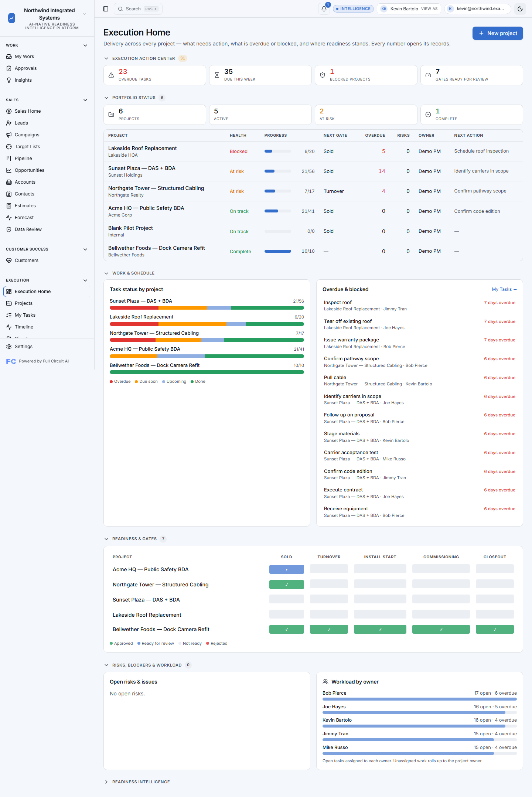Screen dimensions: 532x797
Task: Collapse the SALES sidebar section
Action: [x=85, y=100]
